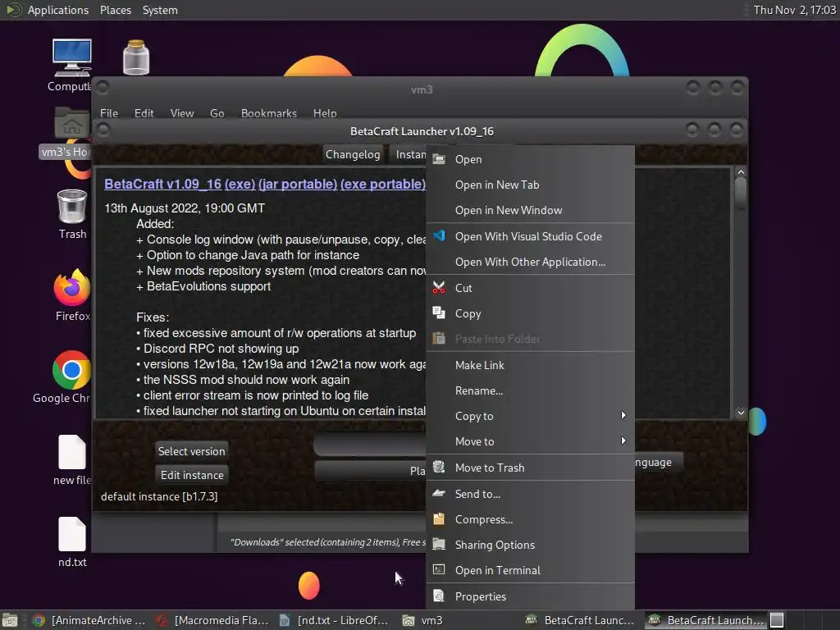Switch to the Changelog tab
840x630 pixels.
(x=353, y=154)
